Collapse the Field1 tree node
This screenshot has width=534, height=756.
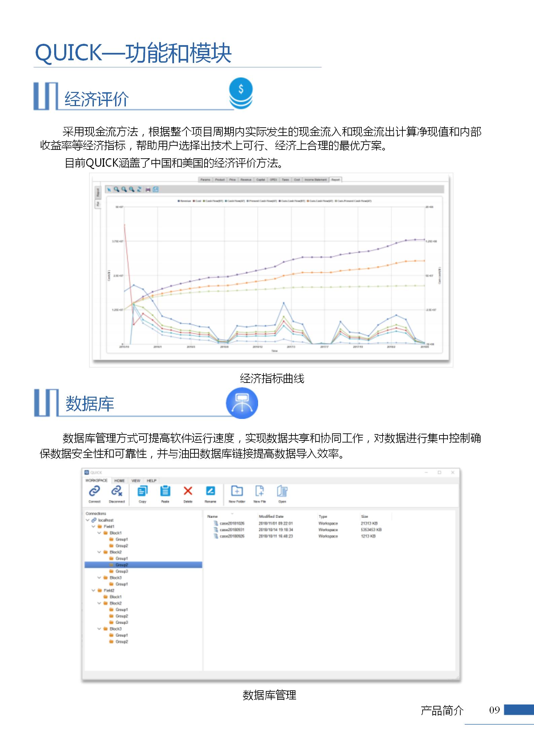[94, 526]
